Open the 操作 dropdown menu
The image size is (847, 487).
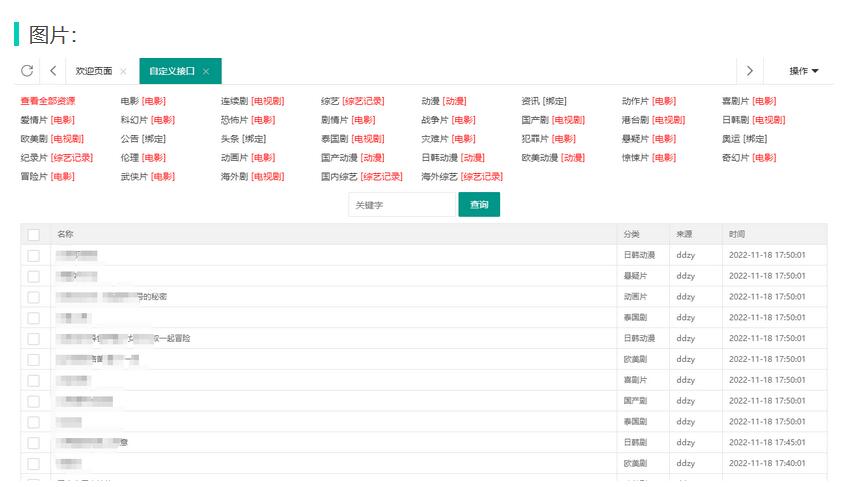[803, 71]
